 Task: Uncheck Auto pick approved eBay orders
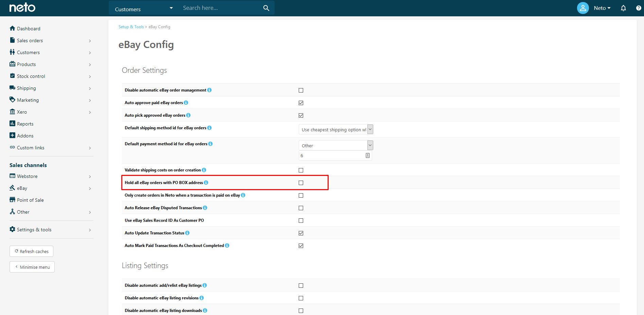(301, 115)
